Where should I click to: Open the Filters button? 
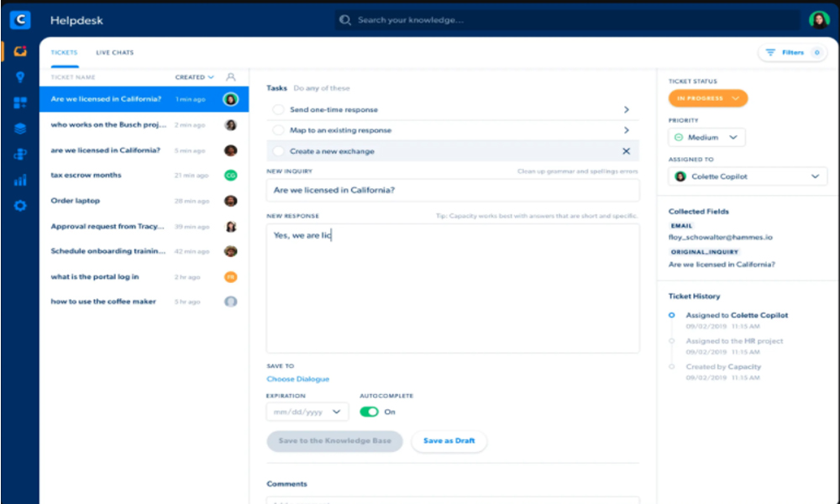(x=792, y=52)
